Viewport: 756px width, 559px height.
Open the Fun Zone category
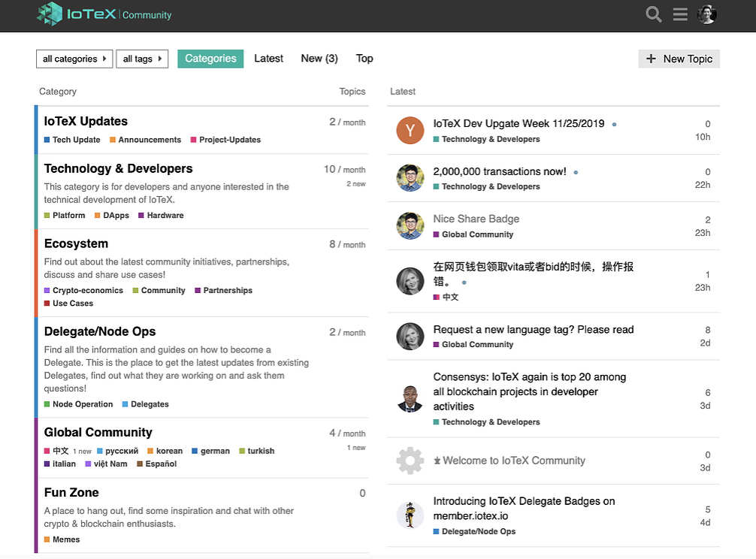coord(71,492)
